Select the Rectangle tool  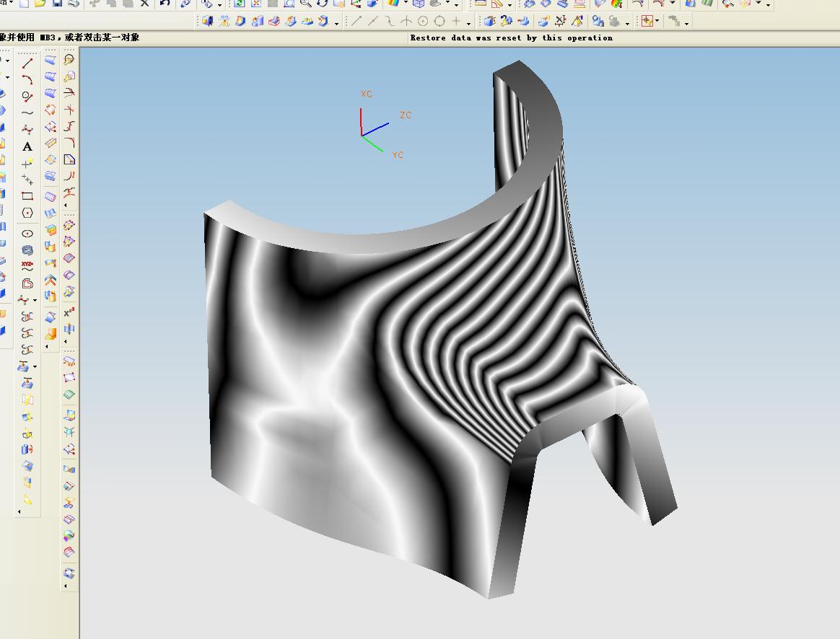point(27,196)
